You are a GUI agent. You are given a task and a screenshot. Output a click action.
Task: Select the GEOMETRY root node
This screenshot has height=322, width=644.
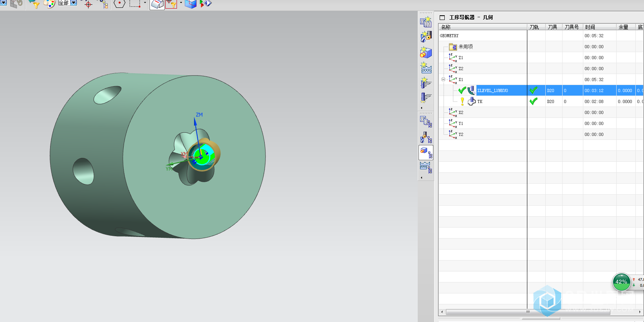[x=449, y=36]
